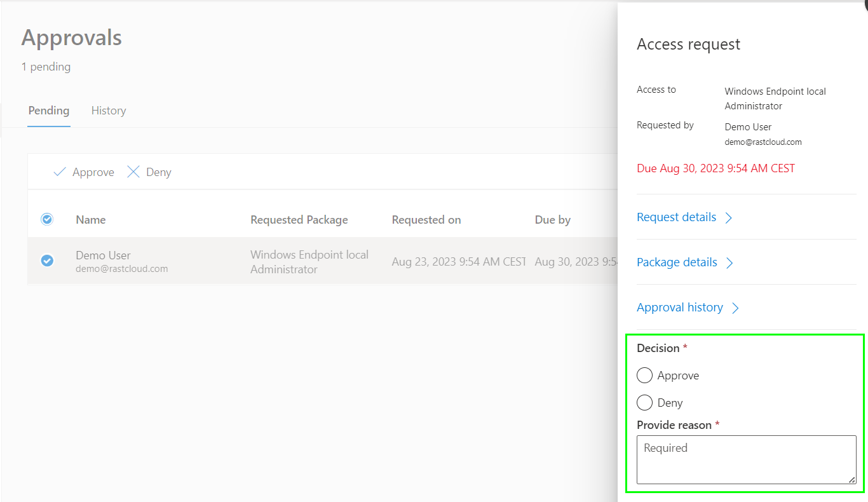The height and width of the screenshot is (502, 868).
Task: Click the Aug 23, 2023 requested date cell
Action: [x=459, y=262]
